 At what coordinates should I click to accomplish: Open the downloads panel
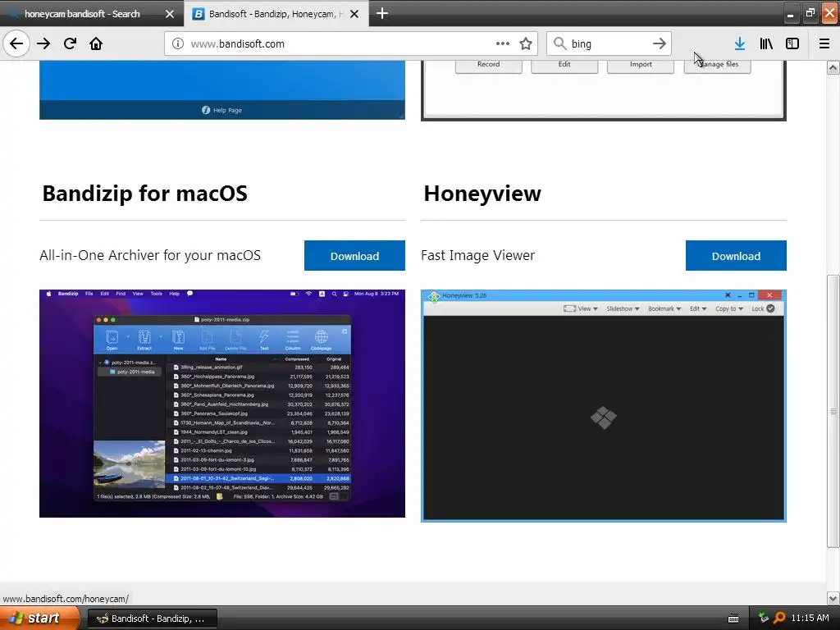click(x=740, y=43)
